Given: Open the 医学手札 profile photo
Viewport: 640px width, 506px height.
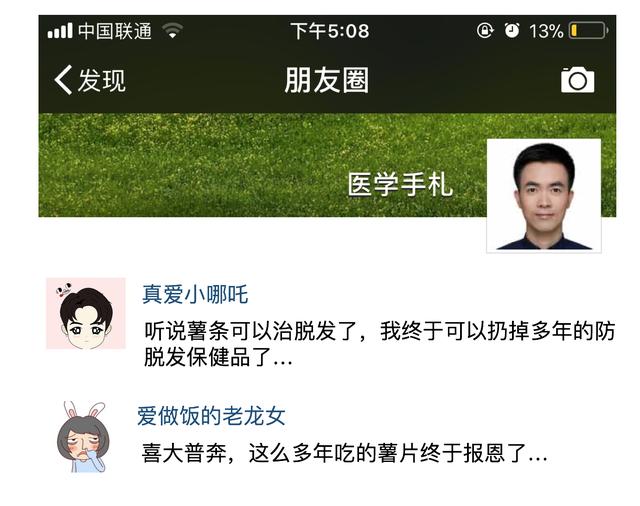Looking at the screenshot, I should (544, 196).
